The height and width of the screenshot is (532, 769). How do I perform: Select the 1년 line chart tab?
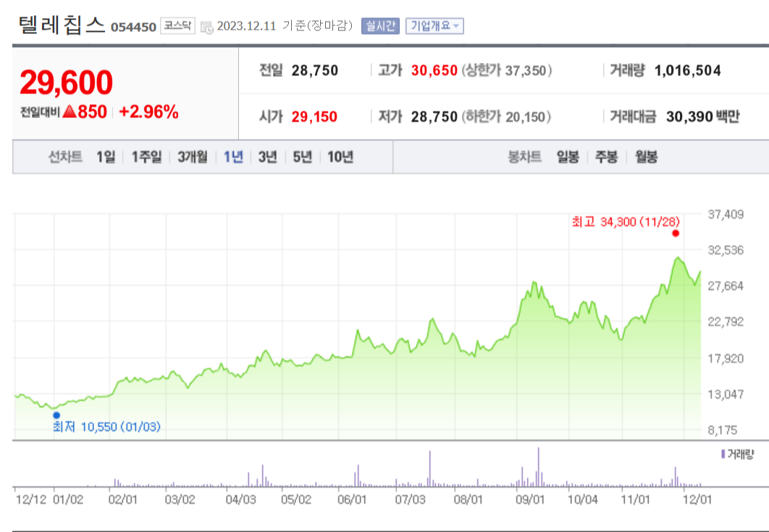coord(233,157)
